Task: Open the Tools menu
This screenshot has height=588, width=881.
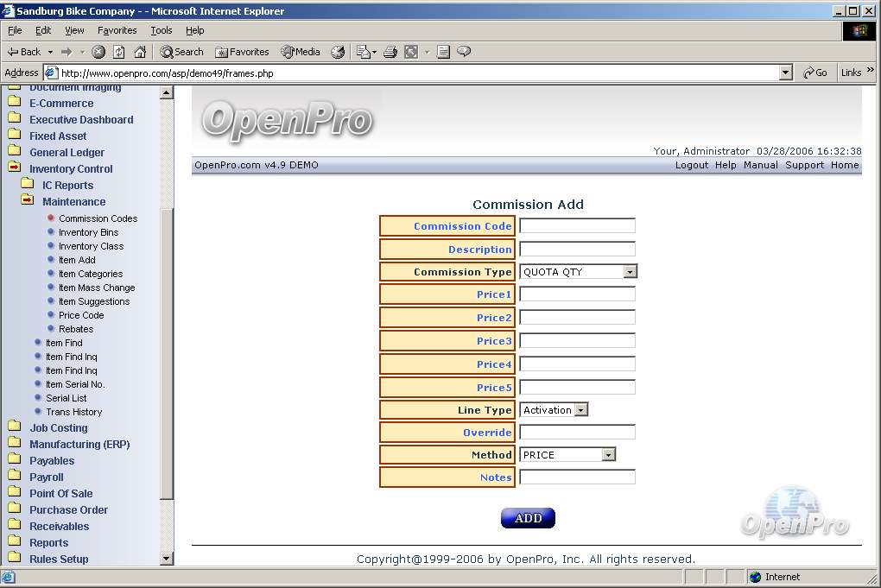Action: 162,30
